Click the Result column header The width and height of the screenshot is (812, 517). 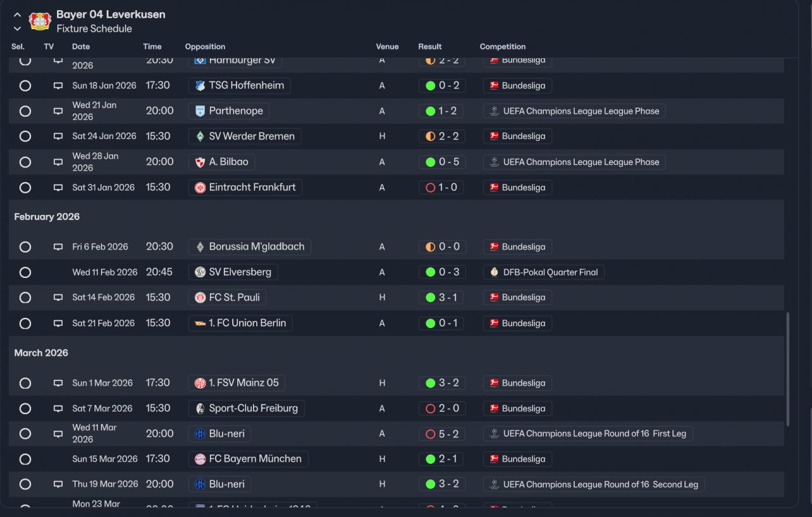click(x=430, y=46)
